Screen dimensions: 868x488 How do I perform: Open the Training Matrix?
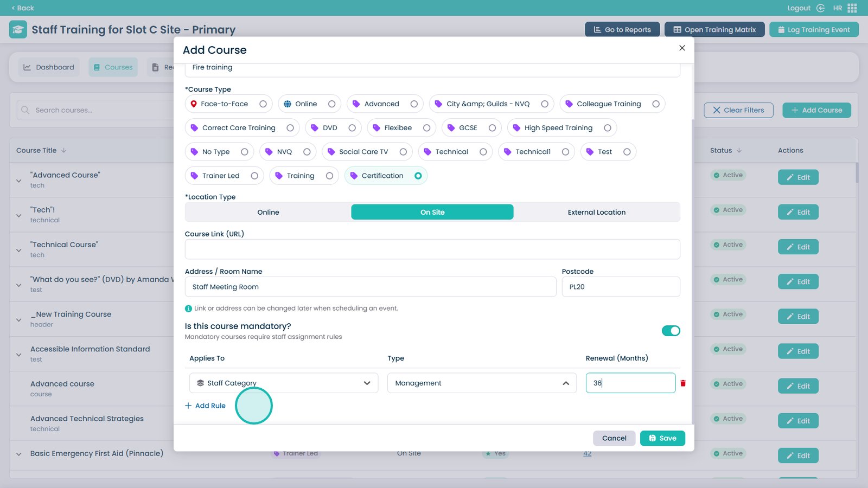(714, 29)
